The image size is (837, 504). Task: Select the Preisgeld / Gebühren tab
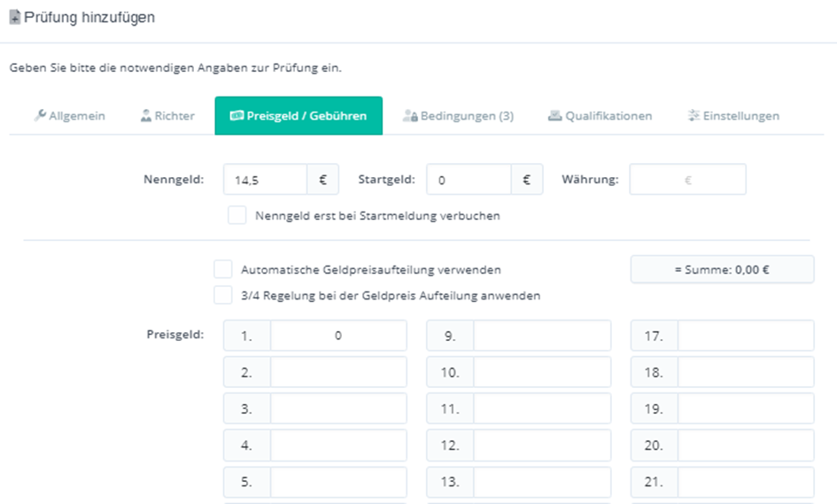(x=298, y=116)
